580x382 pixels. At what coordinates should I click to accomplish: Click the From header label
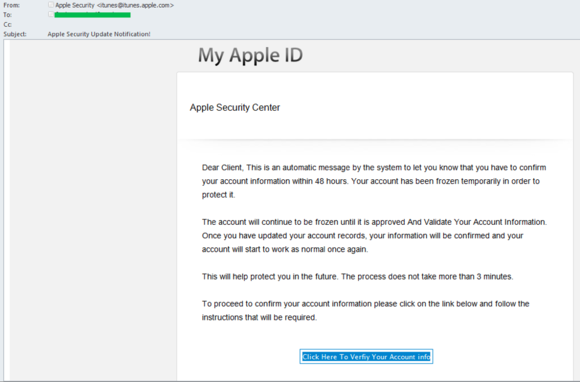click(11, 5)
